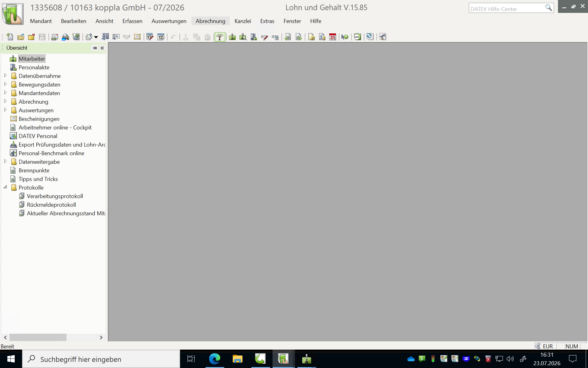Expand the Mandantendaten folder

5,93
